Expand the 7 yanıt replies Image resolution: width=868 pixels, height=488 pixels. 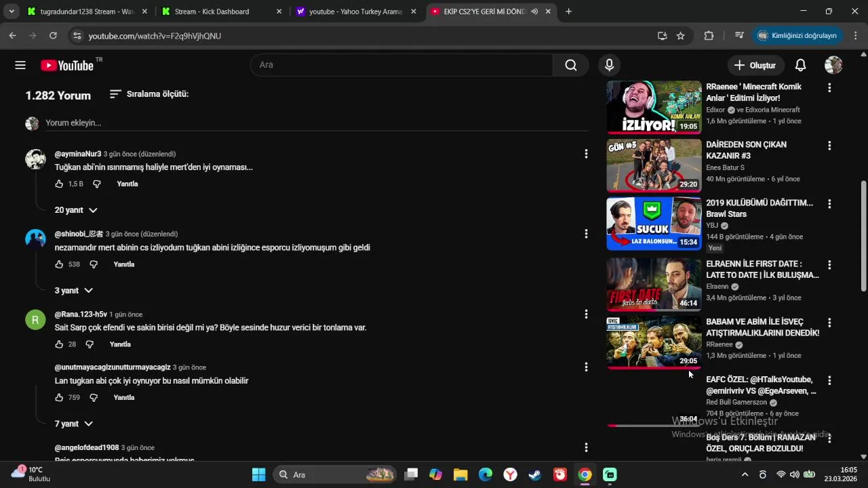tap(74, 424)
